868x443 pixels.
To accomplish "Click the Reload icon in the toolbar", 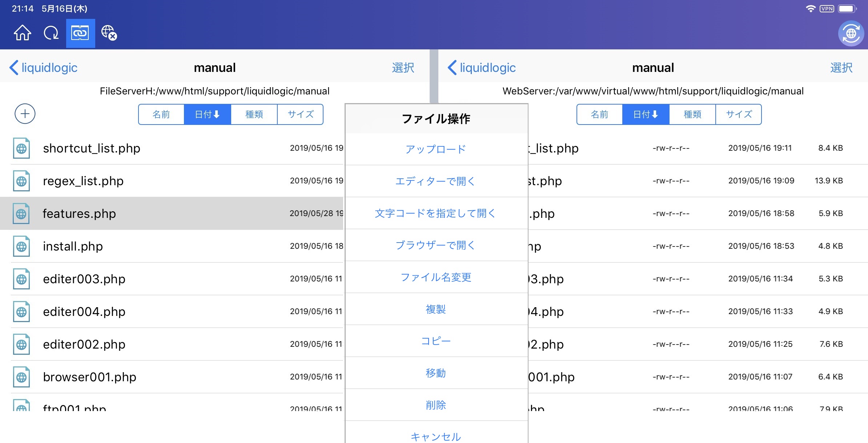I will pyautogui.click(x=51, y=33).
